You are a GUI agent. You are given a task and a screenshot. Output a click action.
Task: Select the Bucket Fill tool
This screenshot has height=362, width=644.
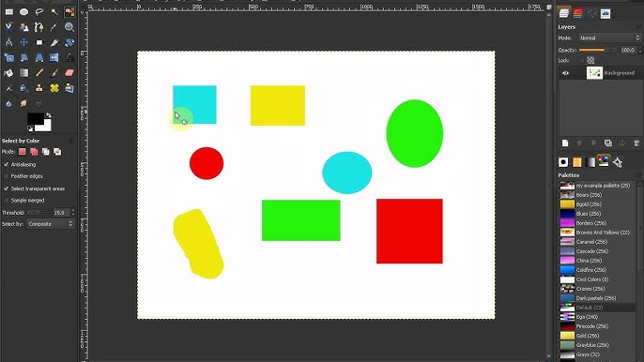point(9,73)
